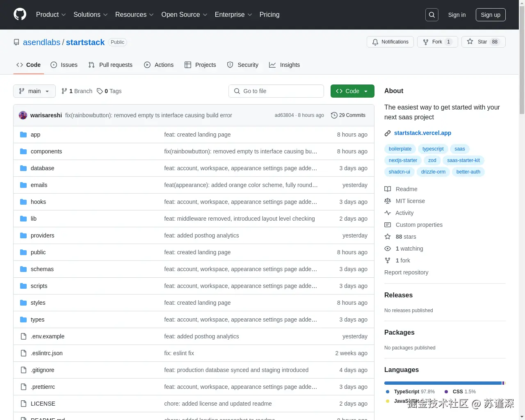Expand the Enterprise menu
Image resolution: width=525 pixels, height=420 pixels.
click(233, 14)
